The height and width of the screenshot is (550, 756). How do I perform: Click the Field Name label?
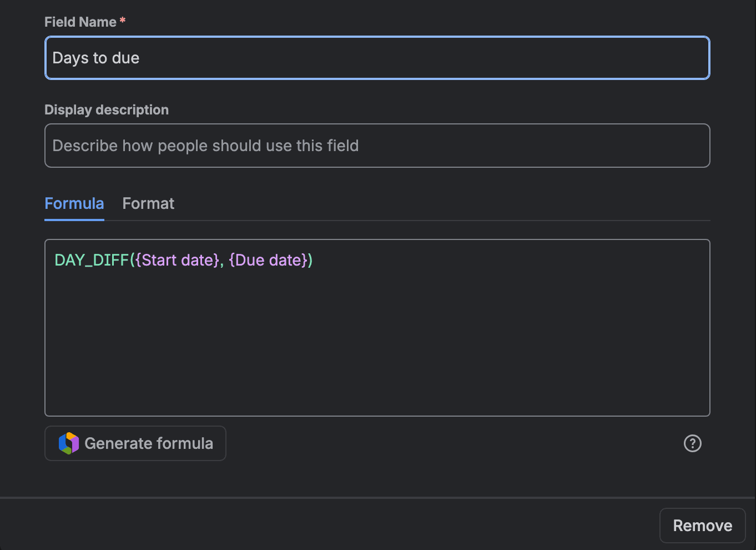80,22
